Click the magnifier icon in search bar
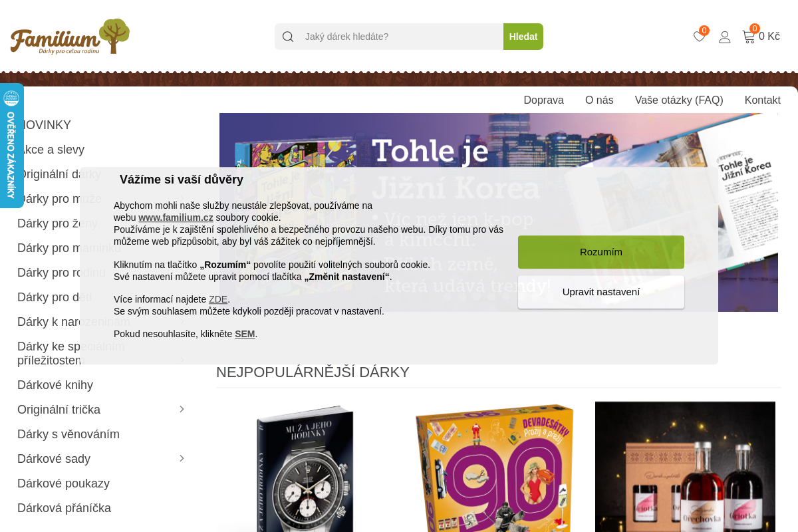 coord(288,37)
